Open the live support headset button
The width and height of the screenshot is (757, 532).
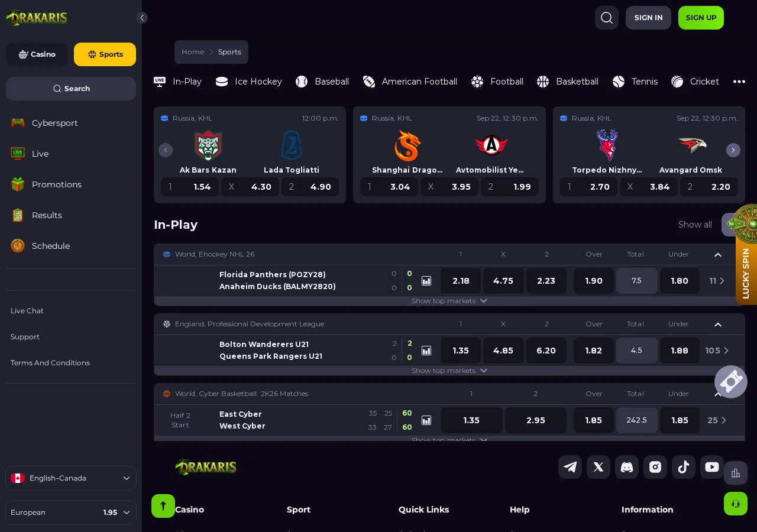pyautogui.click(x=736, y=504)
